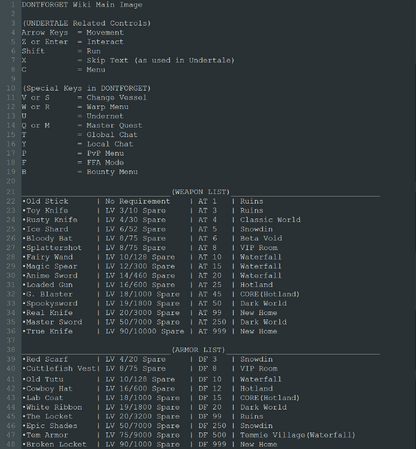
Task: Click the True Knife weapon line
Action: [150, 331]
